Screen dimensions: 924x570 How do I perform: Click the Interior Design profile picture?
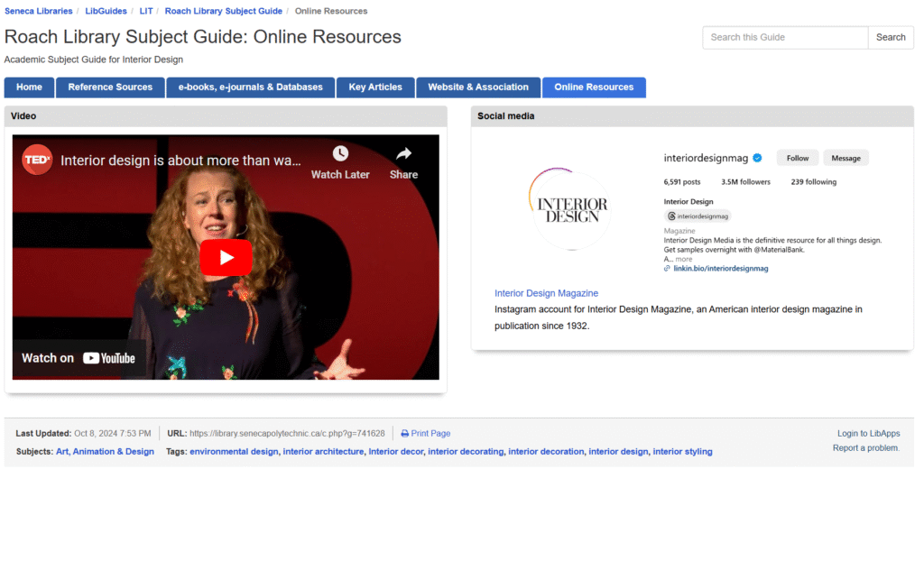pos(571,209)
